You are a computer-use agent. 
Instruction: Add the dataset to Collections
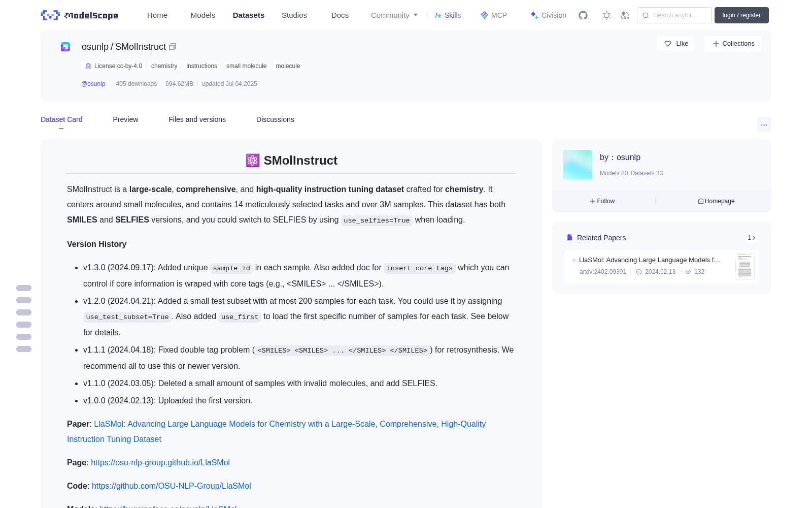[733, 44]
